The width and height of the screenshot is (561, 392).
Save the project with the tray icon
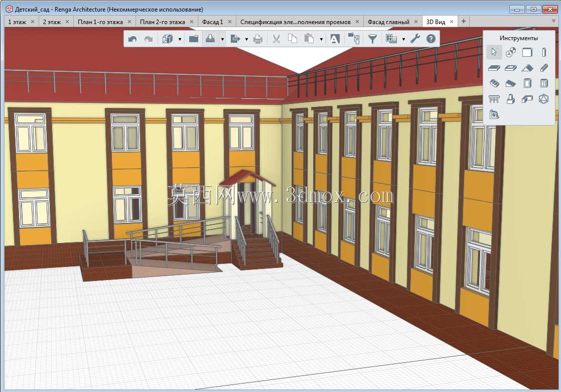(x=210, y=38)
